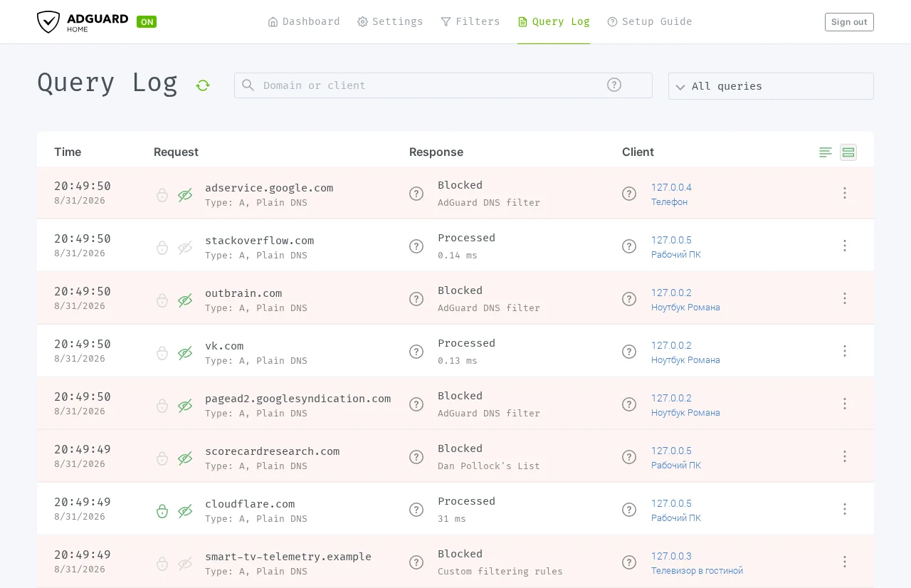Click the AdGuard Home logo
The height and width of the screenshot is (588, 911).
(x=83, y=22)
